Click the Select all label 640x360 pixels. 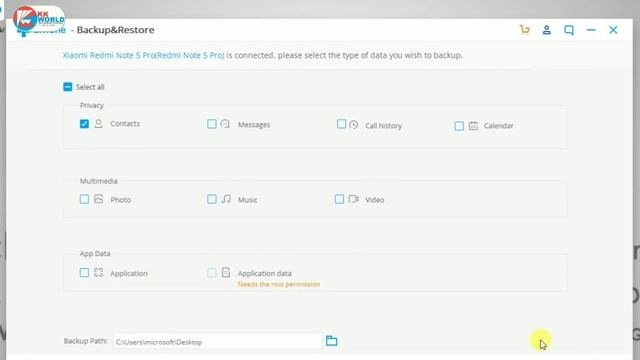[90, 87]
